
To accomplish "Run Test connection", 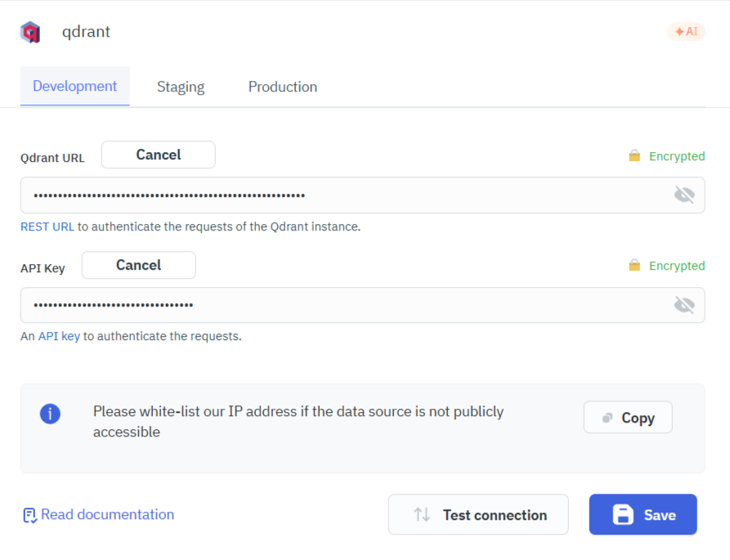I will pyautogui.click(x=478, y=514).
